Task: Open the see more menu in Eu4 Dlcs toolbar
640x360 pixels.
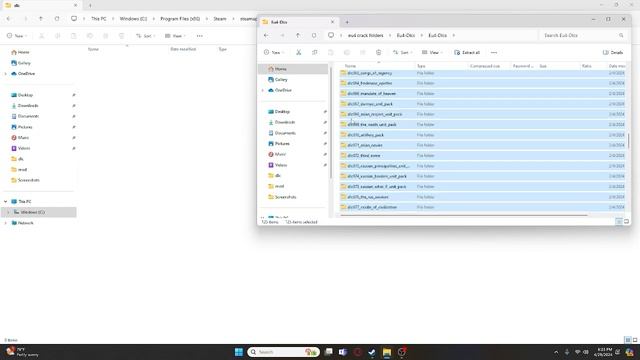Action: (494, 53)
